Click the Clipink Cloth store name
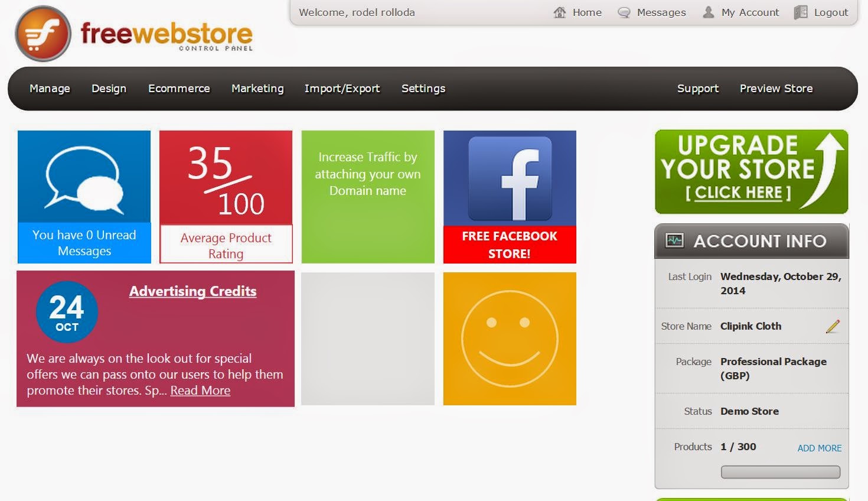Image resolution: width=868 pixels, height=501 pixels. click(x=750, y=326)
